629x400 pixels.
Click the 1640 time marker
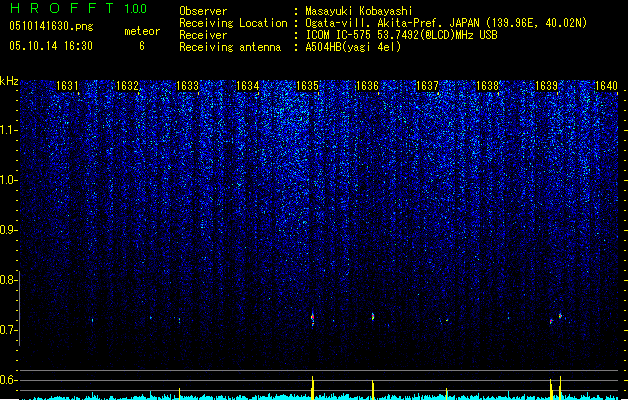(x=606, y=86)
